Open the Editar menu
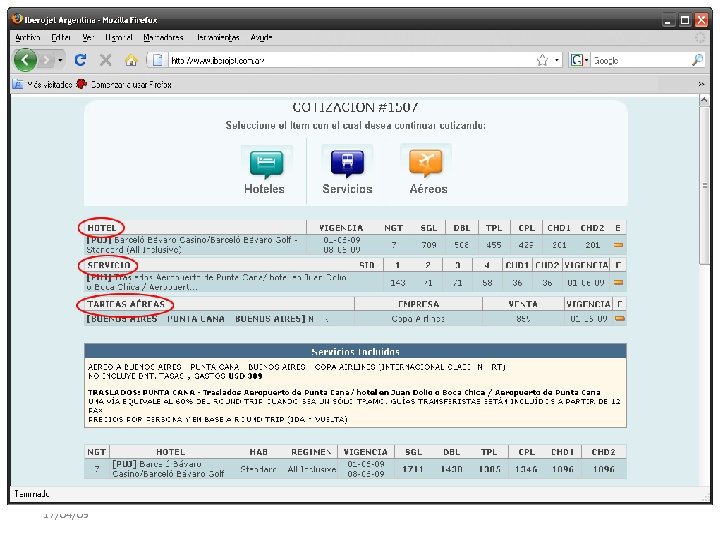Image resolution: width=720 pixels, height=540 pixels. click(x=61, y=37)
